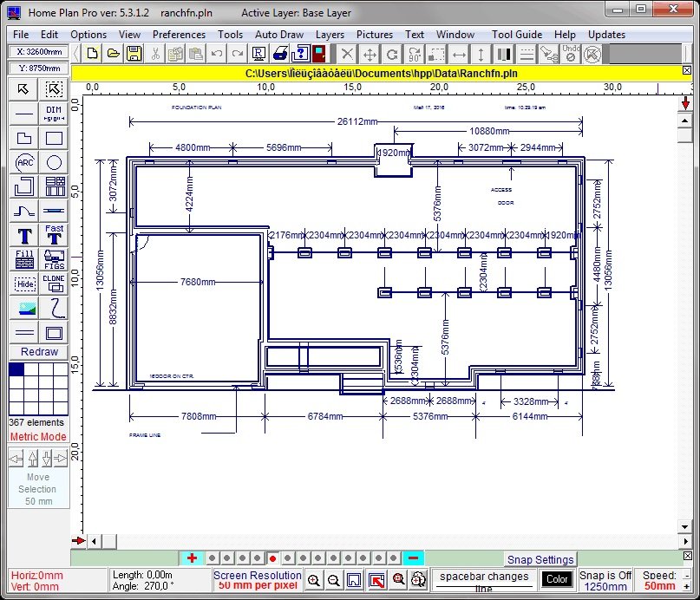Open the FIGS figures library tool

(54, 259)
